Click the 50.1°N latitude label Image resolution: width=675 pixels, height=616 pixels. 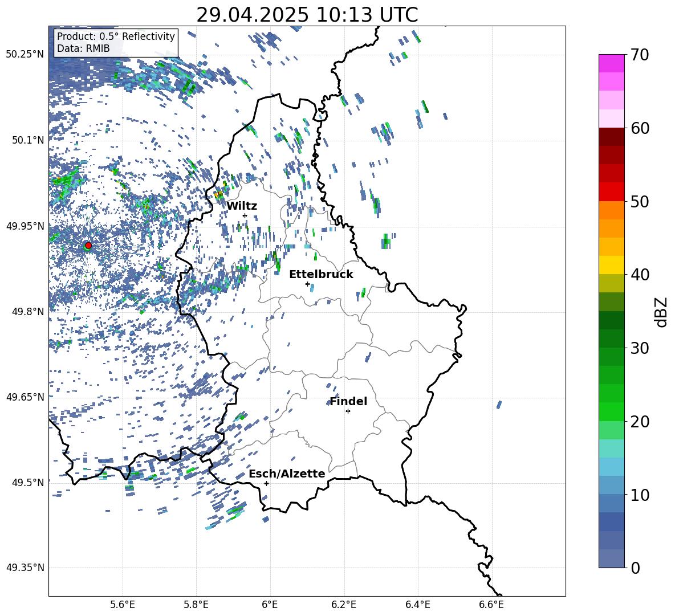29,140
